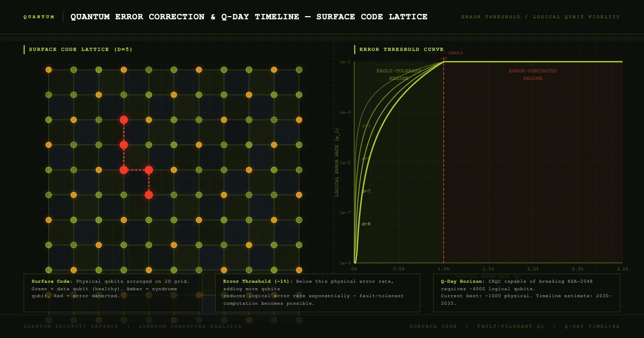
Task: Click the 'SURFACE CODE' footer tag
Action: click(x=434, y=326)
